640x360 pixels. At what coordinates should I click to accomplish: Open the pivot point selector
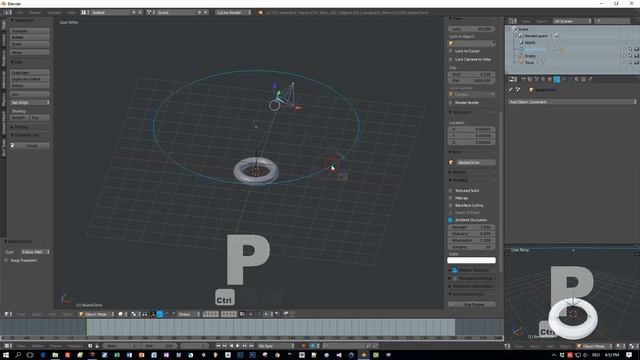click(136, 314)
